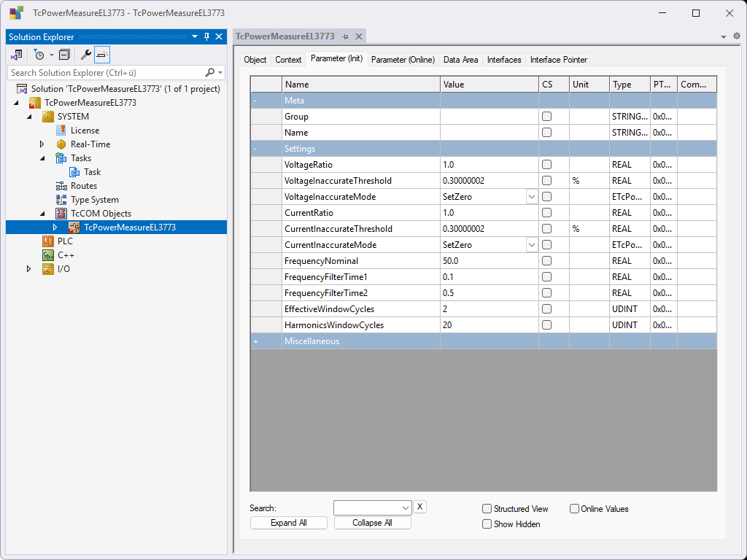This screenshot has width=747, height=560.
Task: Open the Search combo box dropdown
Action: (406, 508)
